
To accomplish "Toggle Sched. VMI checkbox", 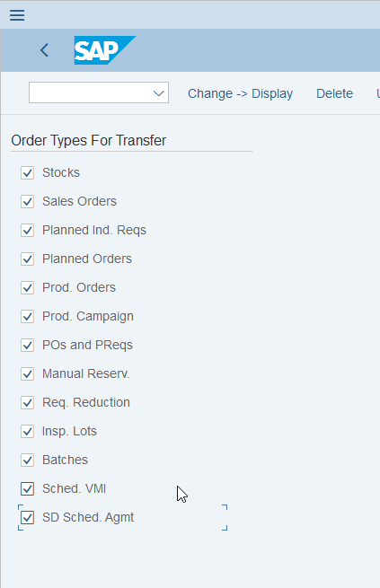I will click(27, 488).
